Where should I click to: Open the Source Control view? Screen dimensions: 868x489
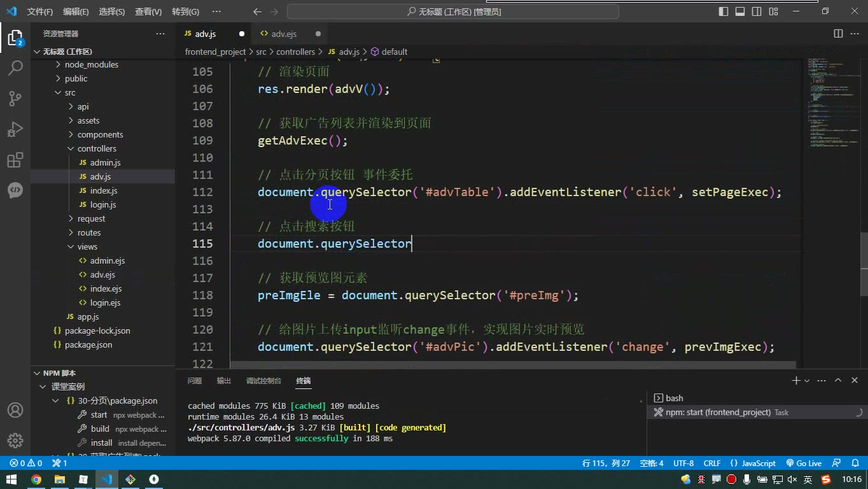15,98
